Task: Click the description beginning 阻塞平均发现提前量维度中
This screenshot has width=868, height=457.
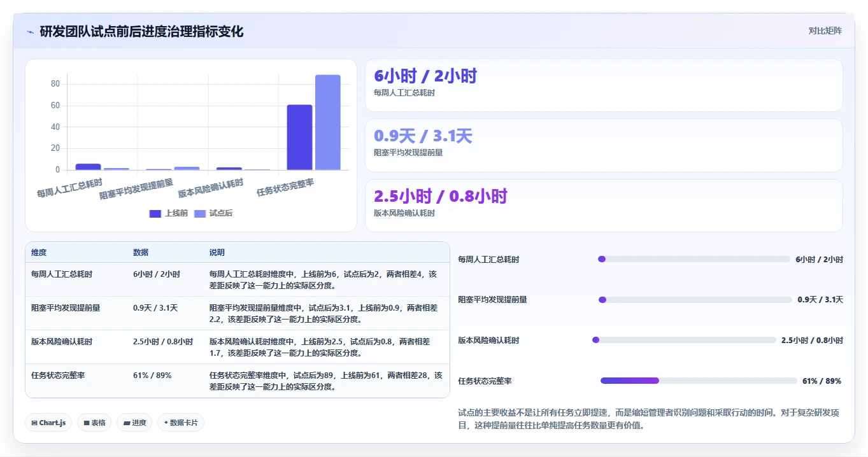Action: click(x=324, y=313)
